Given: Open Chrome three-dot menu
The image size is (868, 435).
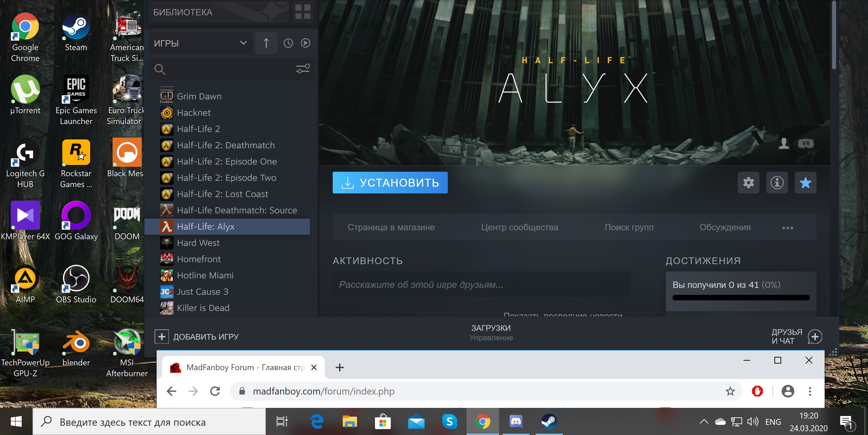Looking at the screenshot, I should [810, 391].
